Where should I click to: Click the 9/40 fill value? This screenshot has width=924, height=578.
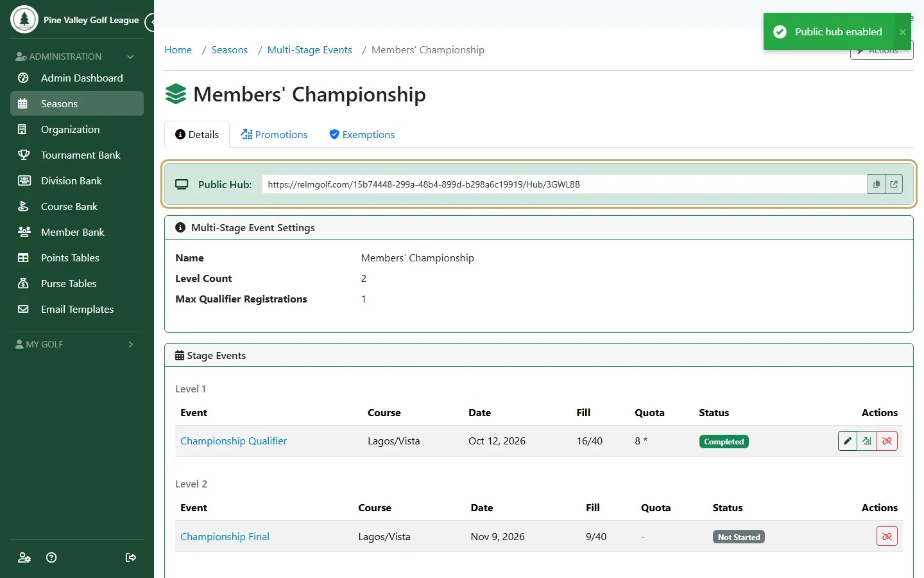click(596, 536)
